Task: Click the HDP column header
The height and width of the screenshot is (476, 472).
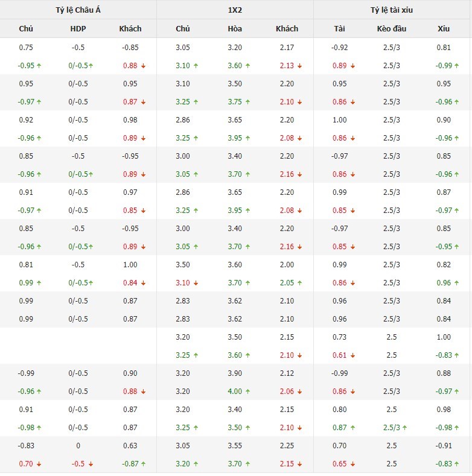Action: point(78,28)
